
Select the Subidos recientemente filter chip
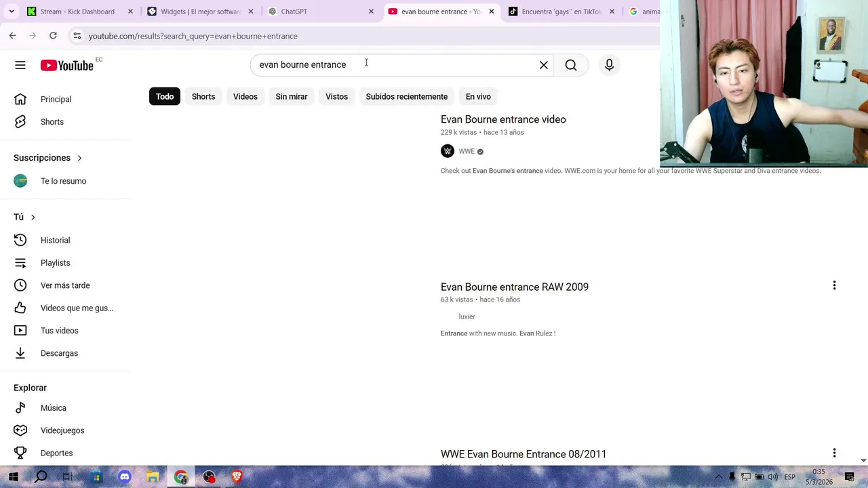tap(407, 96)
